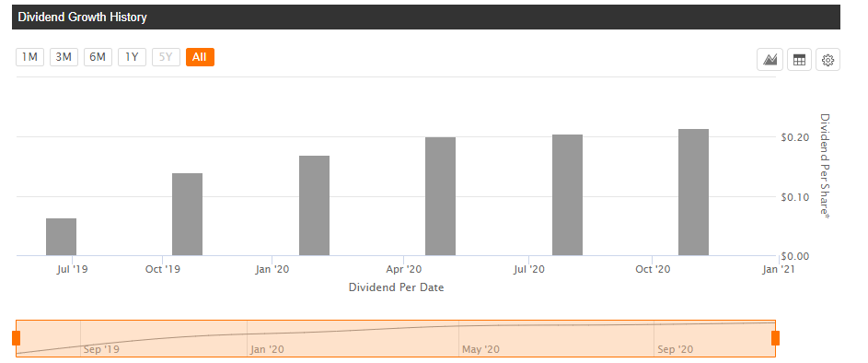868x363 pixels.
Task: Click the Dividend Per Date axis title
Action: point(397,287)
